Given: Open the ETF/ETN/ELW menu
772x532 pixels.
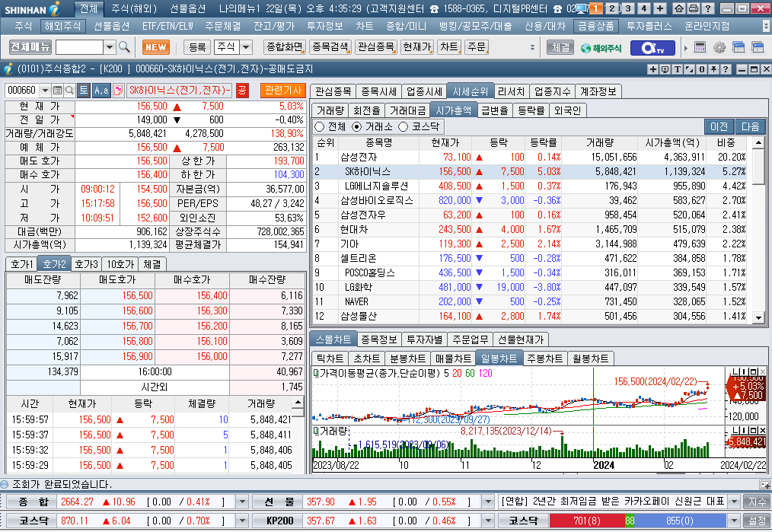Looking at the screenshot, I should click(x=168, y=26).
